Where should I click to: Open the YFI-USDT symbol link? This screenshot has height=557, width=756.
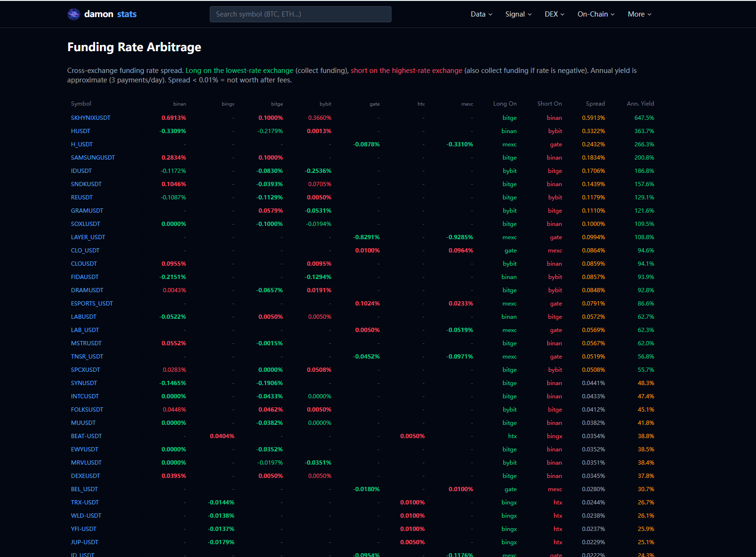coord(84,529)
